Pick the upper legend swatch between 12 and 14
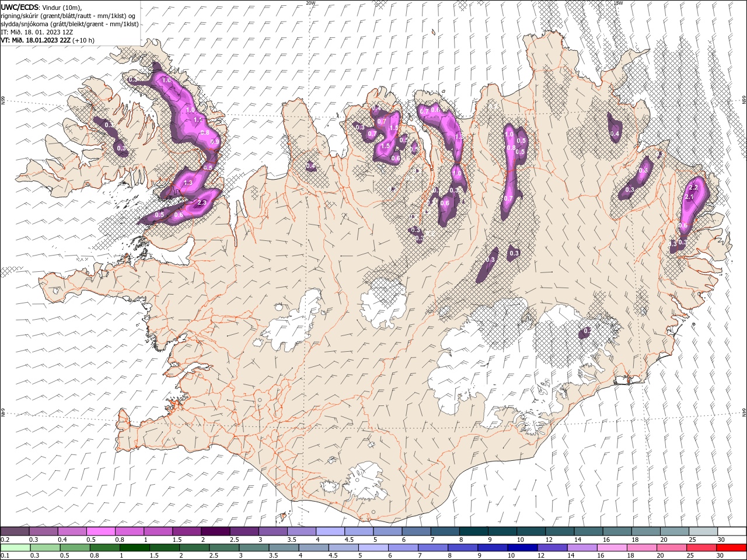Screen dimensions: 747x560 pyautogui.click(x=560, y=531)
